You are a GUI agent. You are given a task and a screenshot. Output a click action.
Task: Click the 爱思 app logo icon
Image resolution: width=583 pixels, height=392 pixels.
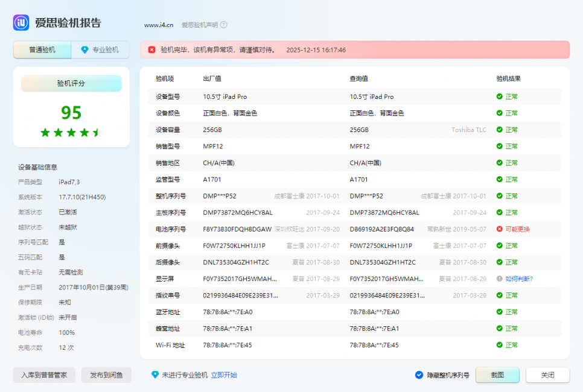(21, 22)
